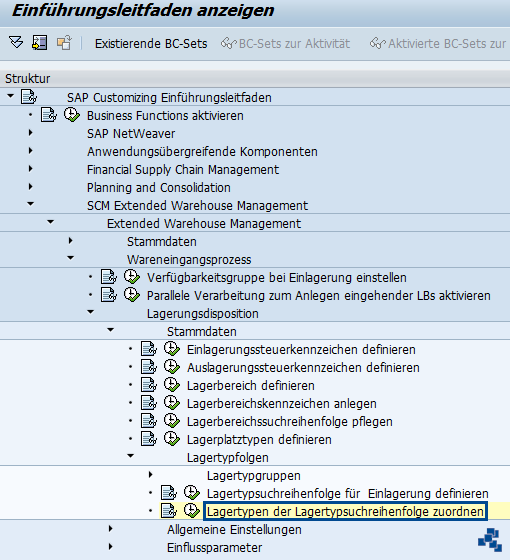This screenshot has height=560, width=510.
Task: Open documentation for Lagerplatztypen definieren
Action: (149, 439)
